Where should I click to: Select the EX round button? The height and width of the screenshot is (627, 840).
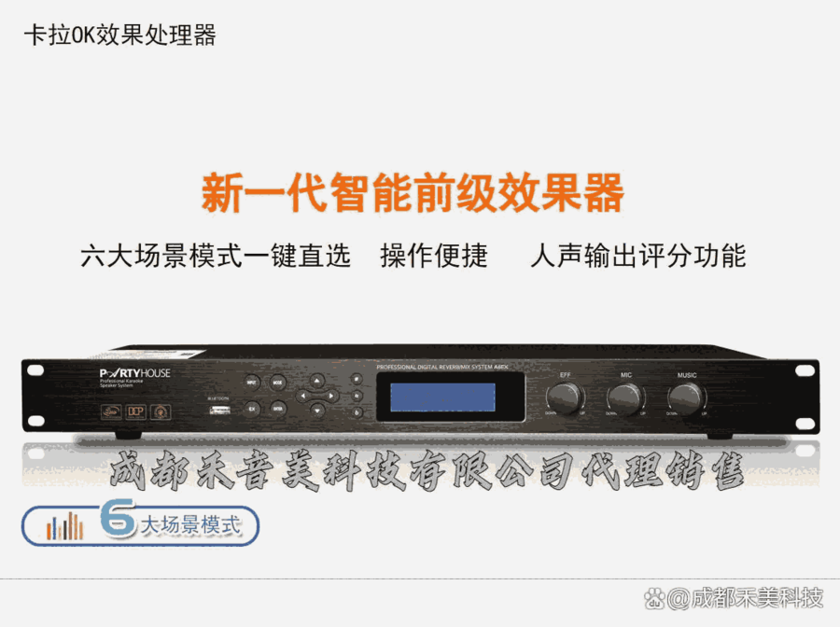click(x=252, y=409)
